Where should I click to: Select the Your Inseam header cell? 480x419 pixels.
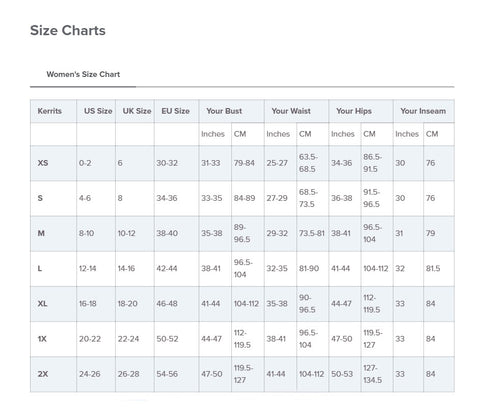(424, 111)
